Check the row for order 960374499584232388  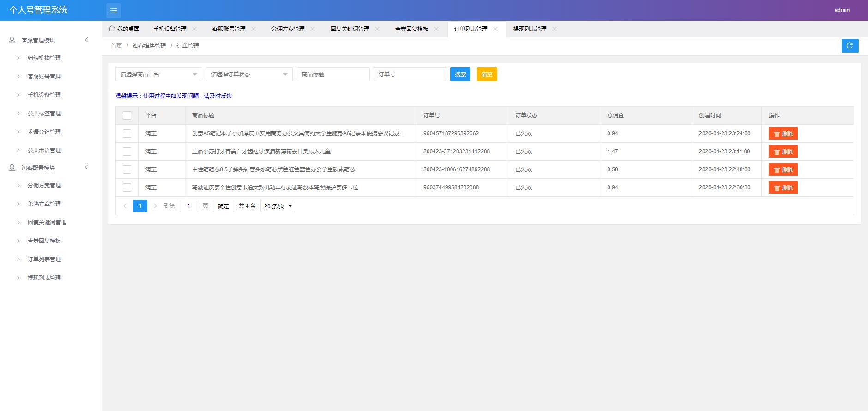pyautogui.click(x=127, y=187)
